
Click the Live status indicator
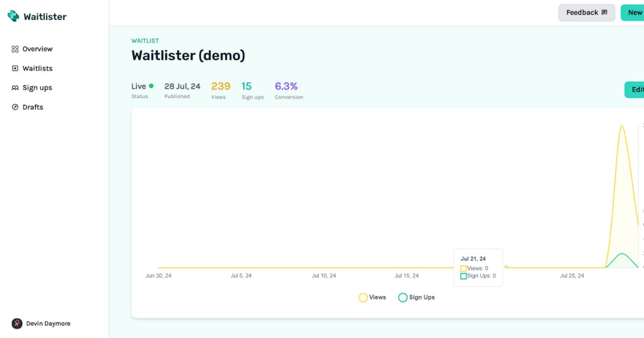(x=142, y=90)
